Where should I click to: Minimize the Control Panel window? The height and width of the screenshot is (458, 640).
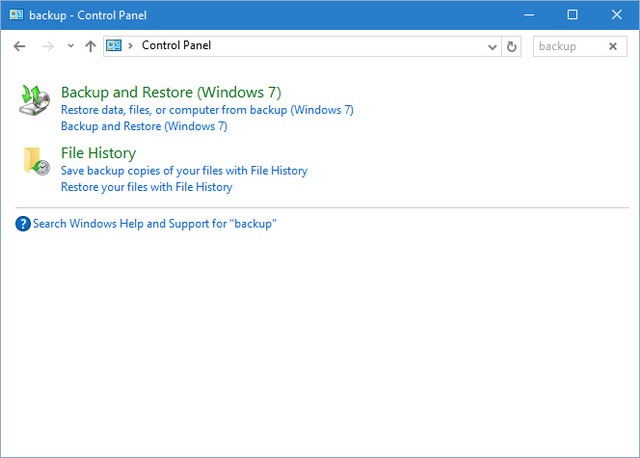pos(529,15)
